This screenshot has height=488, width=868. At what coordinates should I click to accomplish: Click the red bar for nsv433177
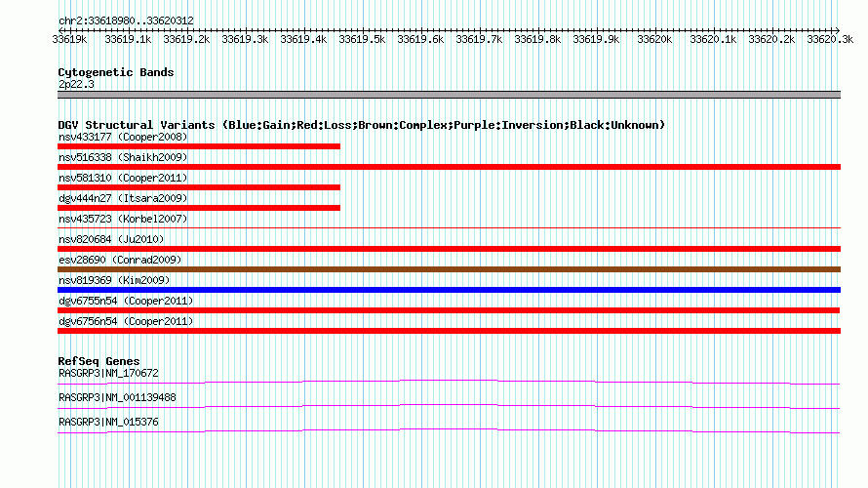(199, 146)
